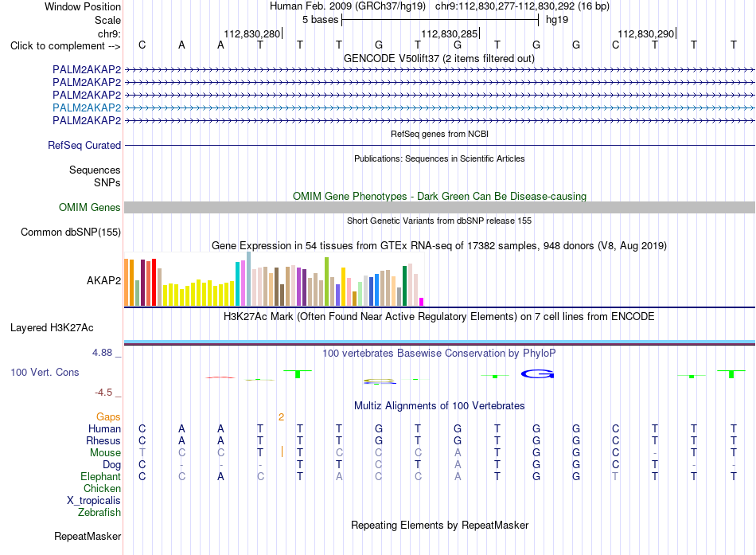Click the Dog alignment row label
The height and width of the screenshot is (555, 756).
tap(111, 465)
